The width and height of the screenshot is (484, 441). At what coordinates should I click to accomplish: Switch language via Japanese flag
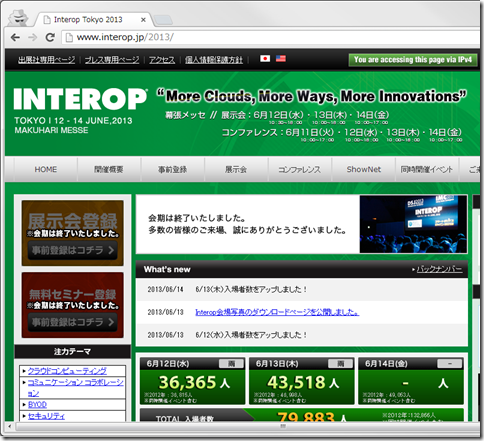click(x=265, y=59)
